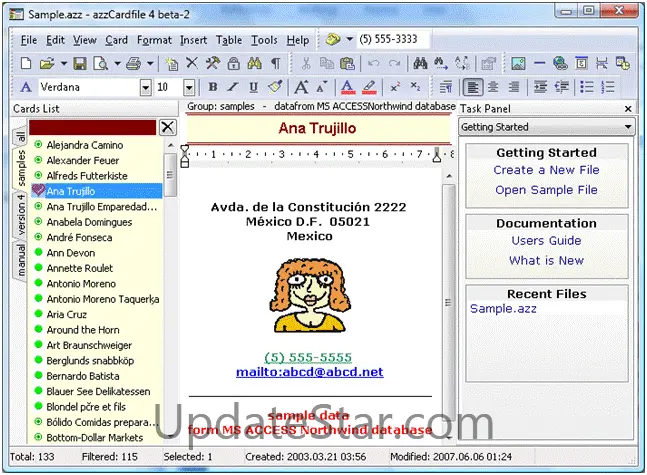Screen dimensions: 647x475
Task: Open dropdown arrow beside printer icon
Action: [x=150, y=63]
